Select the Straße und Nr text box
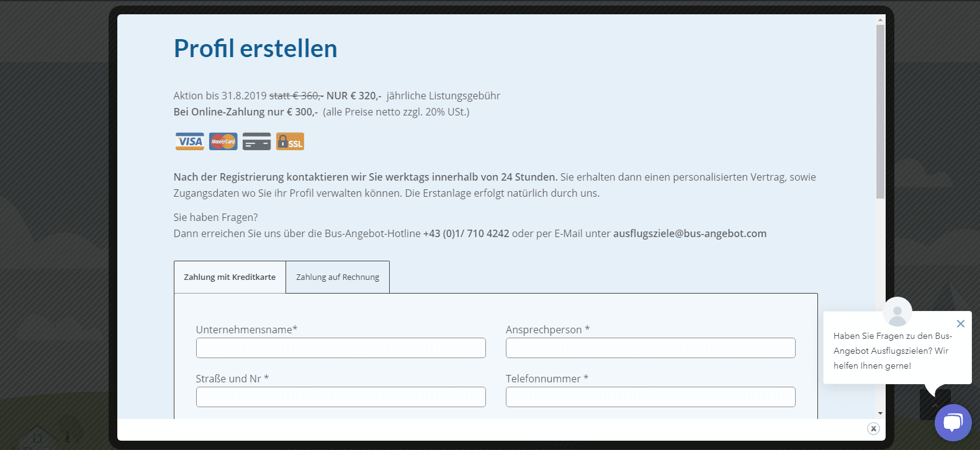The image size is (980, 450). click(341, 397)
